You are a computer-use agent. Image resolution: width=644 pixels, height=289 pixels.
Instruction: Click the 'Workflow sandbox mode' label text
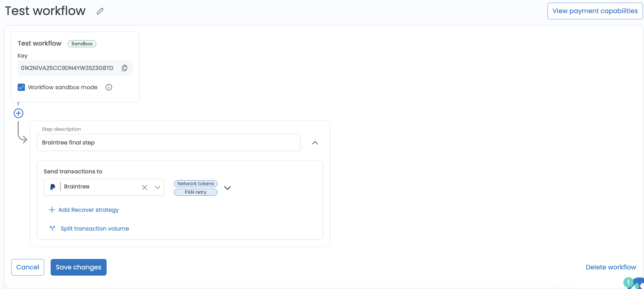[x=63, y=87]
